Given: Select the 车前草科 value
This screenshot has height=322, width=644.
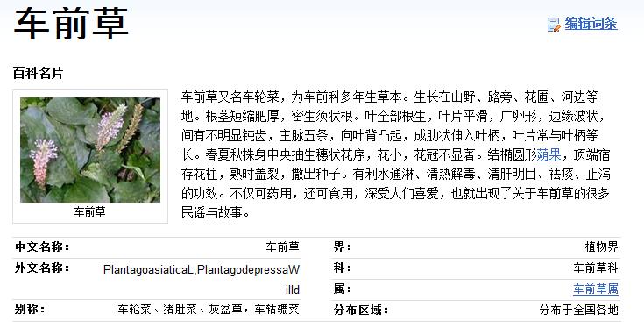Looking at the screenshot, I should (x=596, y=268).
